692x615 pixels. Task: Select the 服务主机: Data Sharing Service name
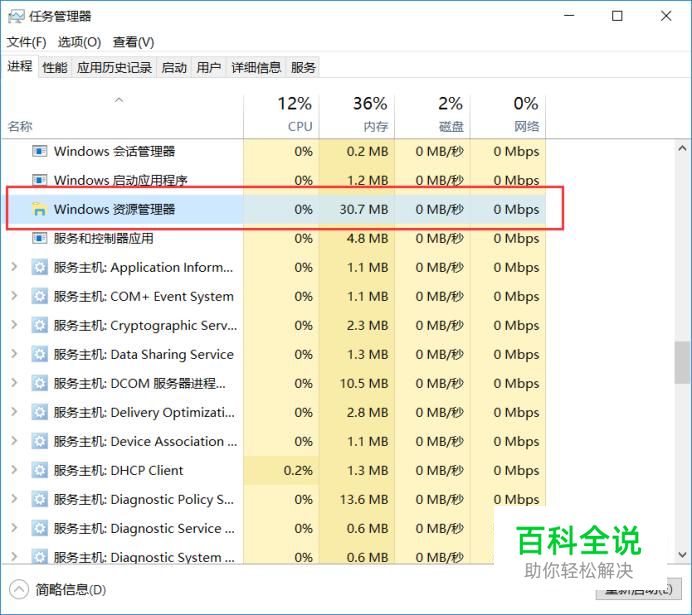click(143, 354)
